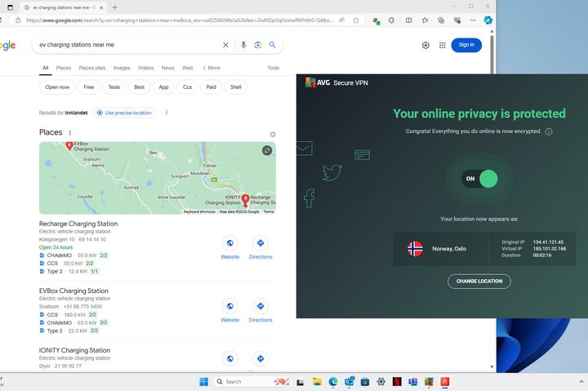Switch to the News tab
The image size is (588, 391).
167,68
